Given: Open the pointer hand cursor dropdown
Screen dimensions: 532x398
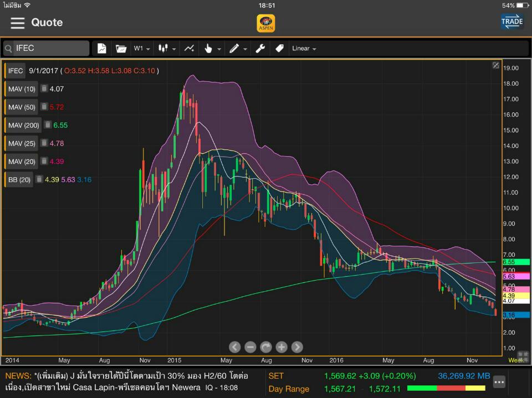Looking at the screenshot, I should (212, 49).
